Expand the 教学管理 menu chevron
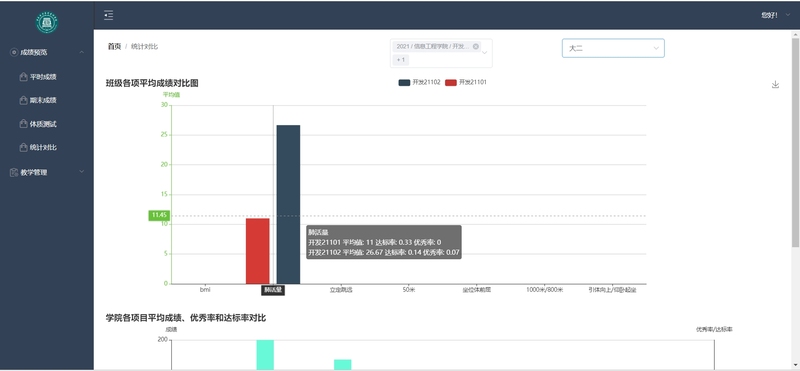 tap(82, 172)
